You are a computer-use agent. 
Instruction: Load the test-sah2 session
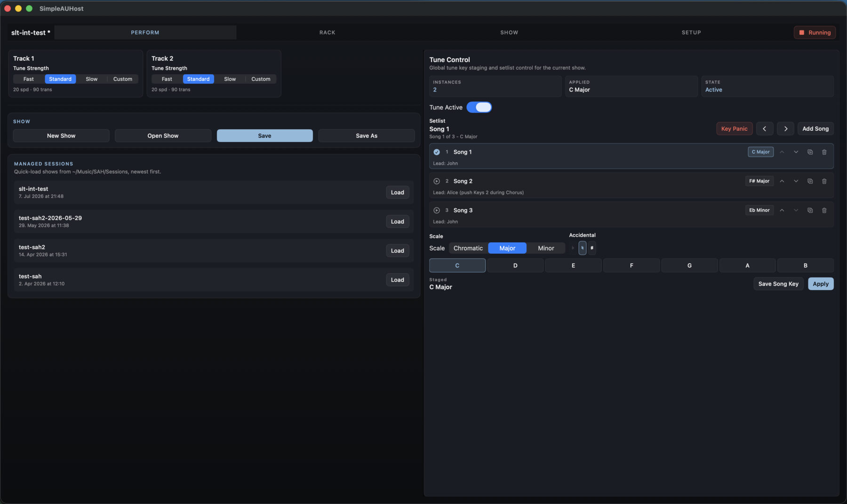click(398, 251)
